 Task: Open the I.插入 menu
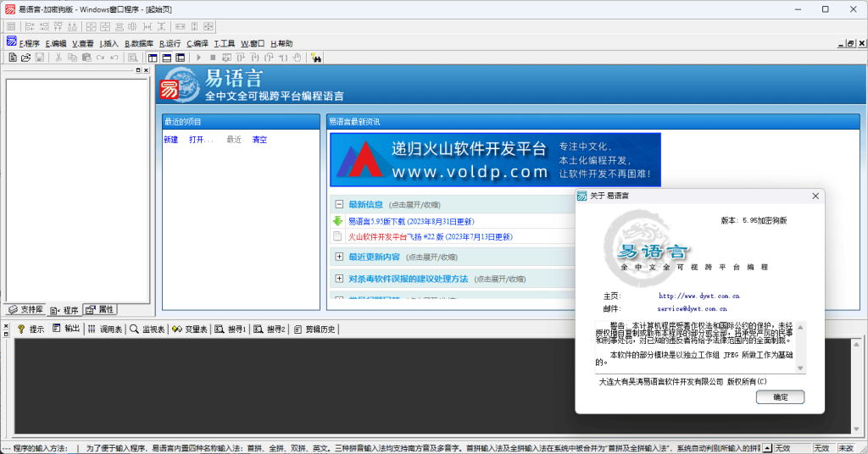[109, 43]
